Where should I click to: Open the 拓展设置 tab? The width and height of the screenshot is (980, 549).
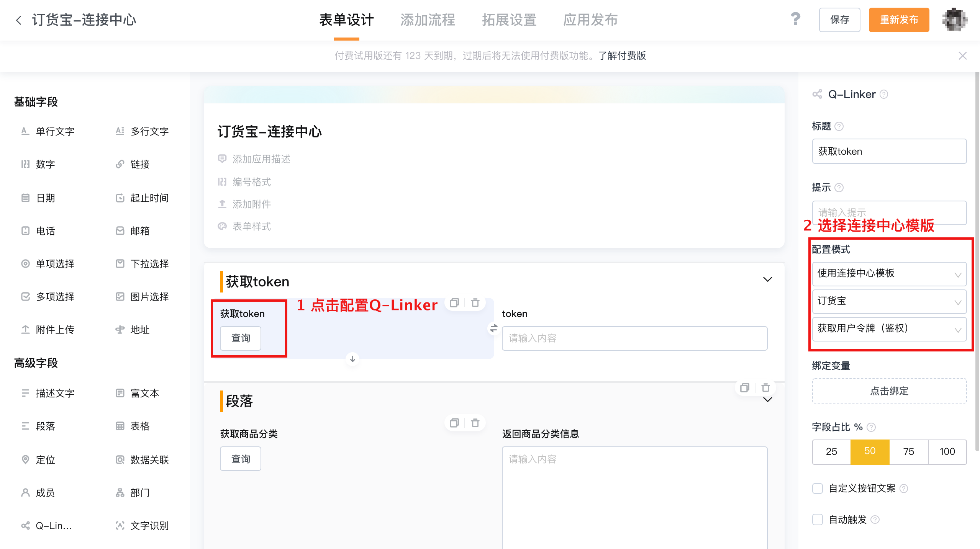(509, 20)
